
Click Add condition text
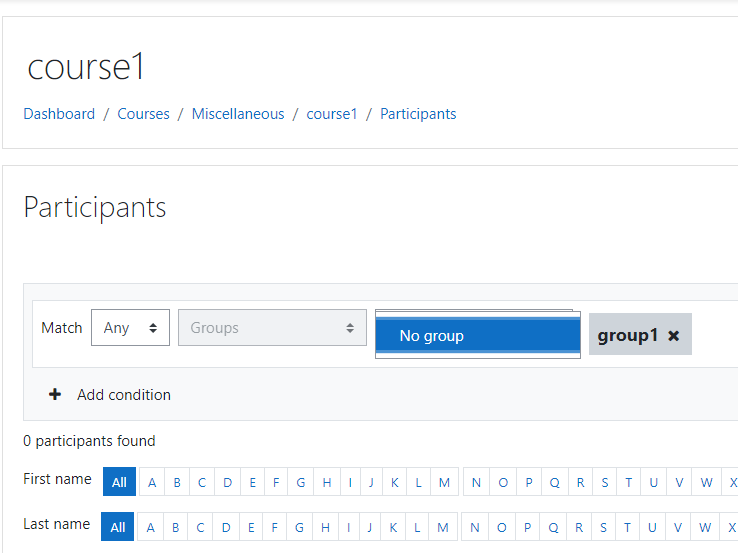(124, 394)
